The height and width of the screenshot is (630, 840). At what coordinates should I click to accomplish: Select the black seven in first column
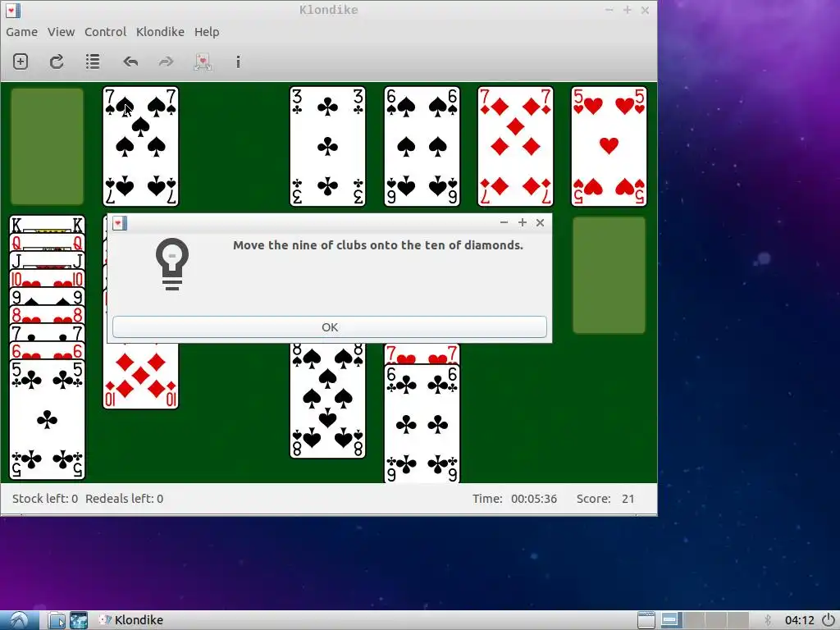coord(47,333)
